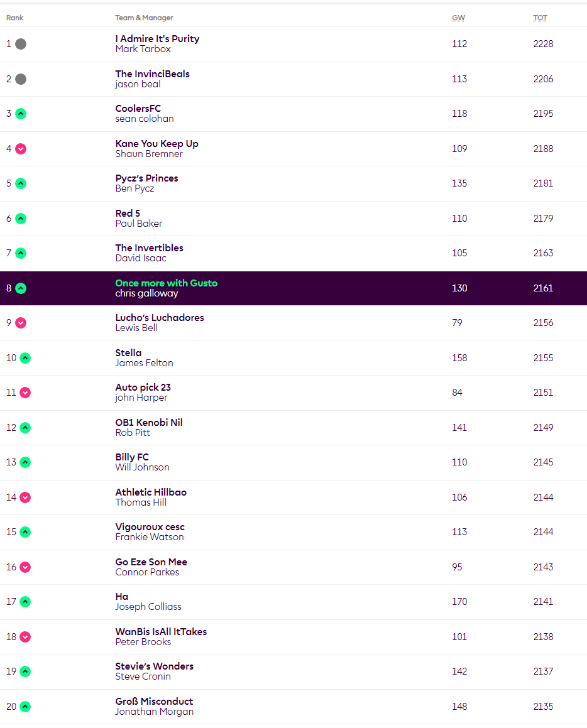
Task: Click red down arrow next to Lucho's Luchadores
Action: (21, 323)
